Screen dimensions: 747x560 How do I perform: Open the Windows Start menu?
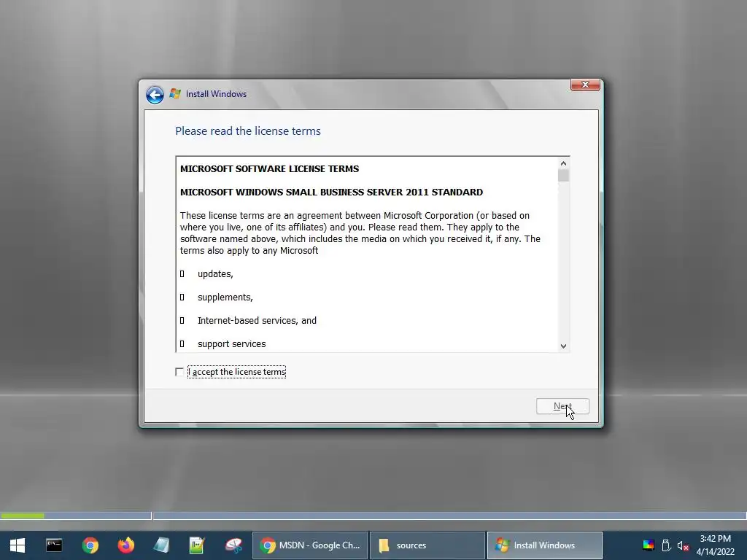18,545
